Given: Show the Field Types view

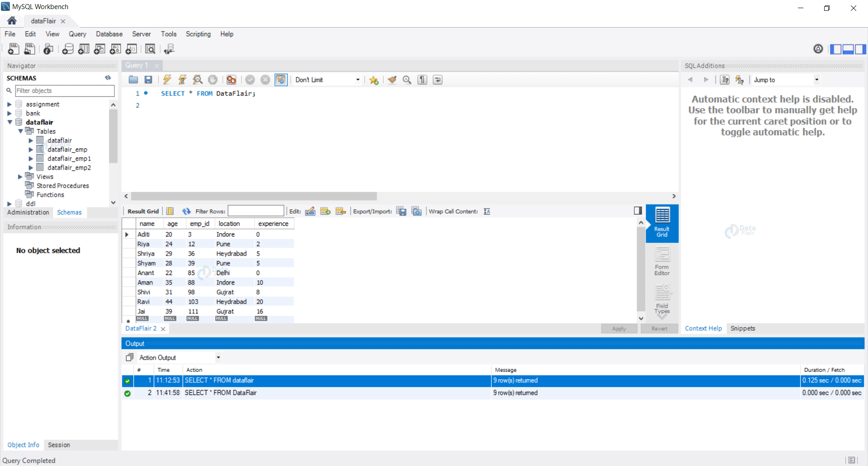Looking at the screenshot, I should click(x=662, y=300).
